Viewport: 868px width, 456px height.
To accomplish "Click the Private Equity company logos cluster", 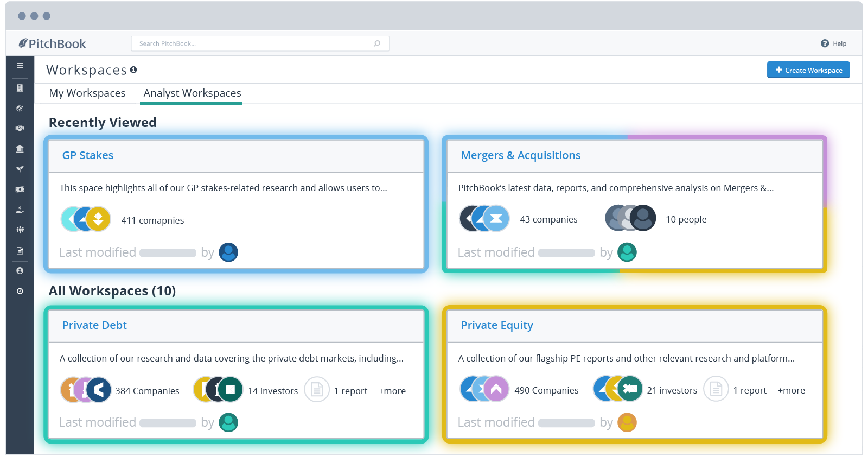I will (x=484, y=389).
